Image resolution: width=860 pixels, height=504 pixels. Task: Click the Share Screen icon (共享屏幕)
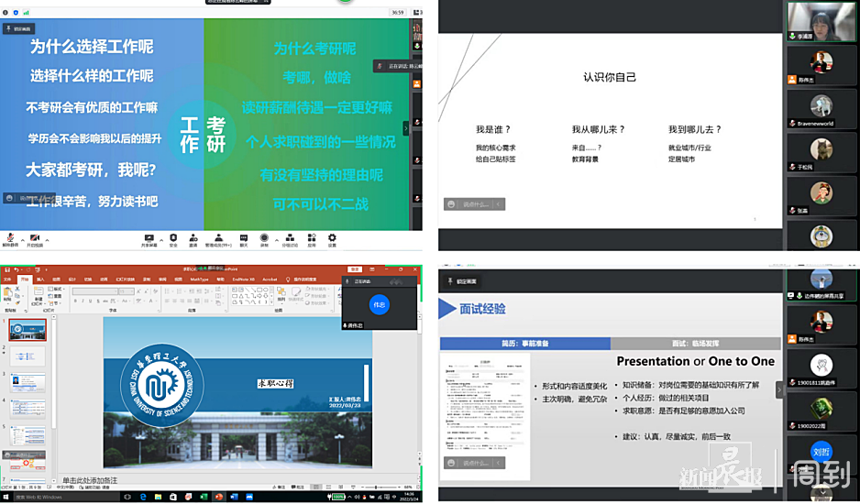[149, 238]
